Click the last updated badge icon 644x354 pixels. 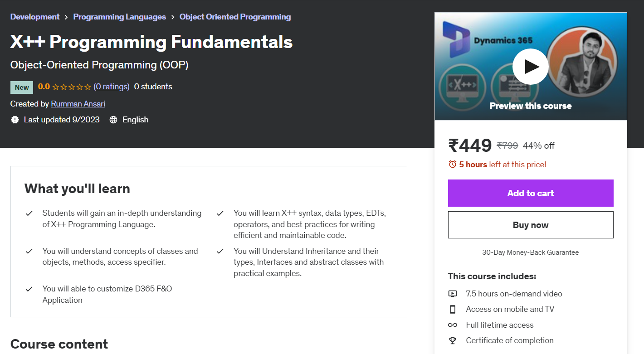click(15, 120)
